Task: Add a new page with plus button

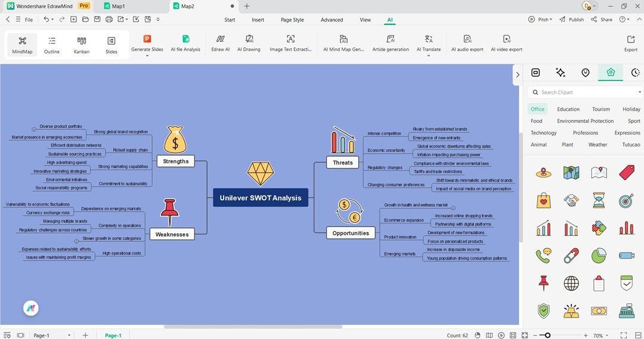Action: tap(85, 335)
